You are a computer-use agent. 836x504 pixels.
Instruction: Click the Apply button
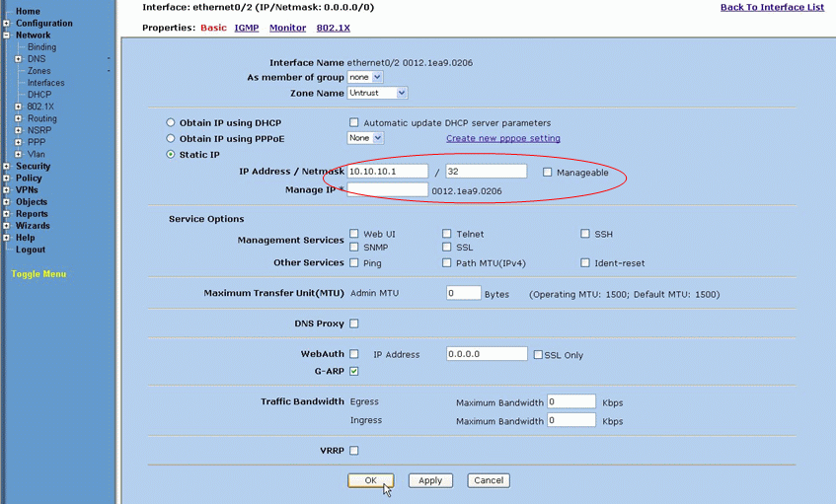point(430,480)
